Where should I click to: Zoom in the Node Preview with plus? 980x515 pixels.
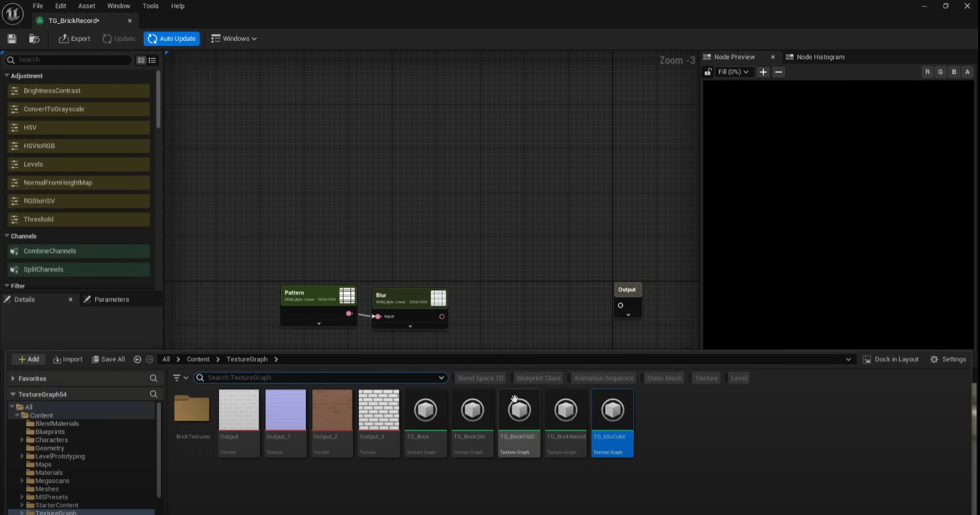(x=763, y=72)
